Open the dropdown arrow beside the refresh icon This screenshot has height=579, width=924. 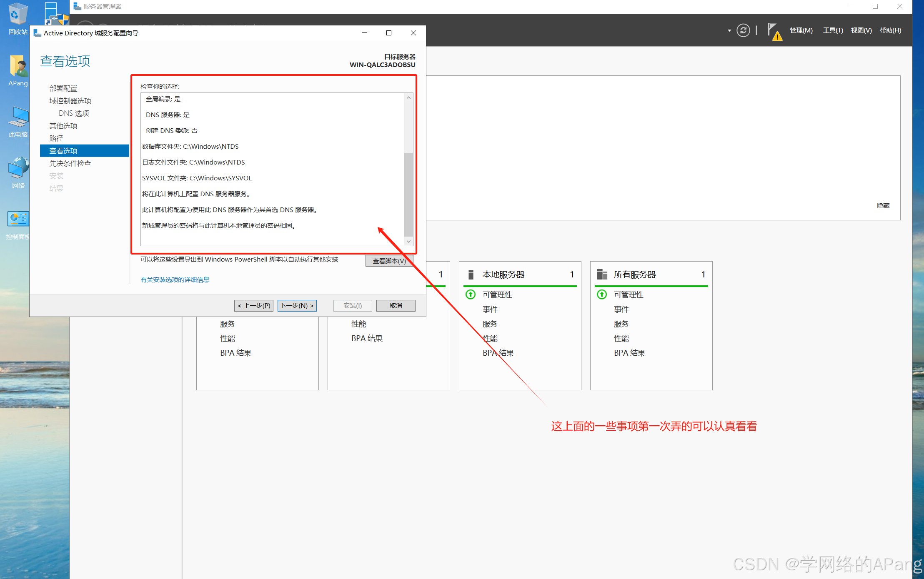(x=729, y=30)
